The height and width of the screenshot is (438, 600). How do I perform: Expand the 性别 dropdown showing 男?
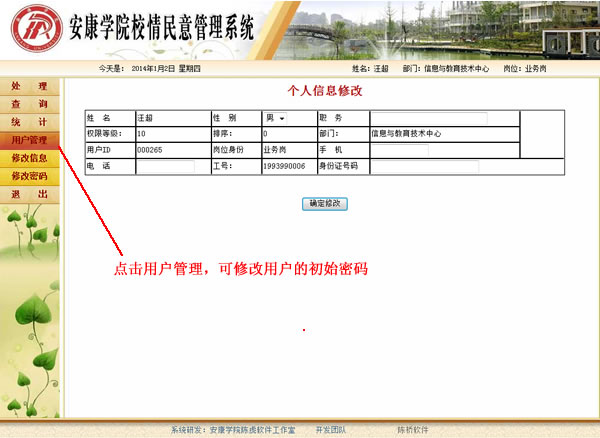275,118
